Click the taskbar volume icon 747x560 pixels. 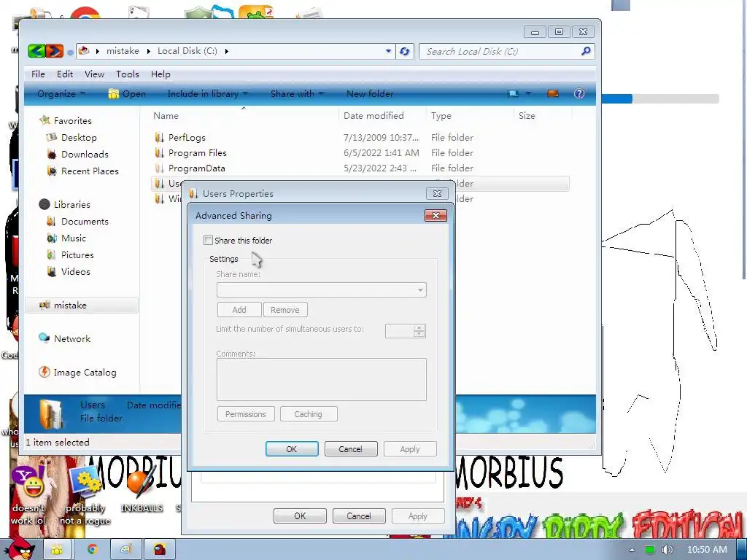coord(667,550)
